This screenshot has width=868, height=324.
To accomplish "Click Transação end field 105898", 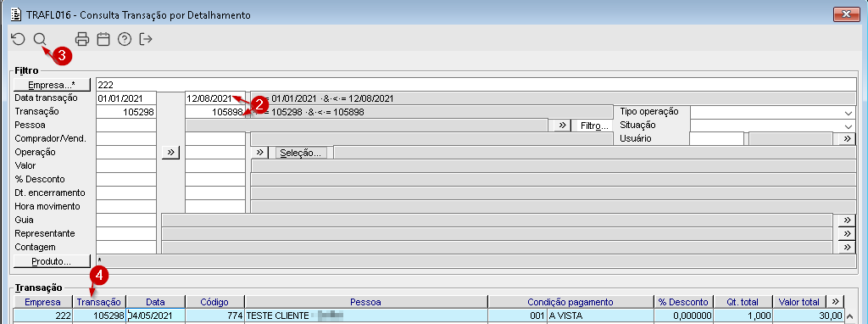I will coord(214,113).
